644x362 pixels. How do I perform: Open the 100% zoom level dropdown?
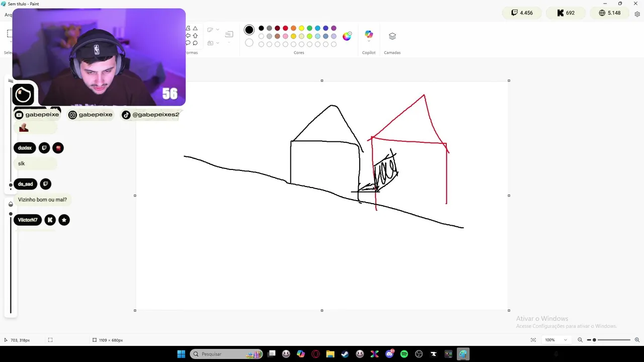coord(556,340)
